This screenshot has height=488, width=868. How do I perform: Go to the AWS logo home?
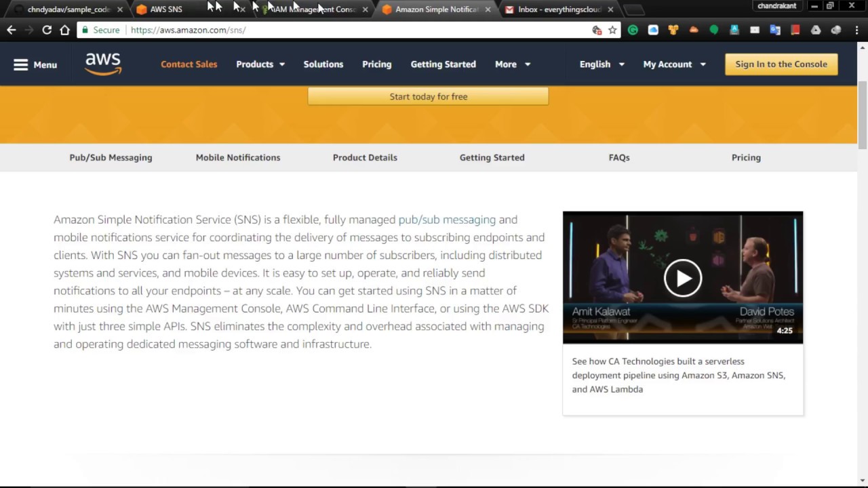coord(103,64)
